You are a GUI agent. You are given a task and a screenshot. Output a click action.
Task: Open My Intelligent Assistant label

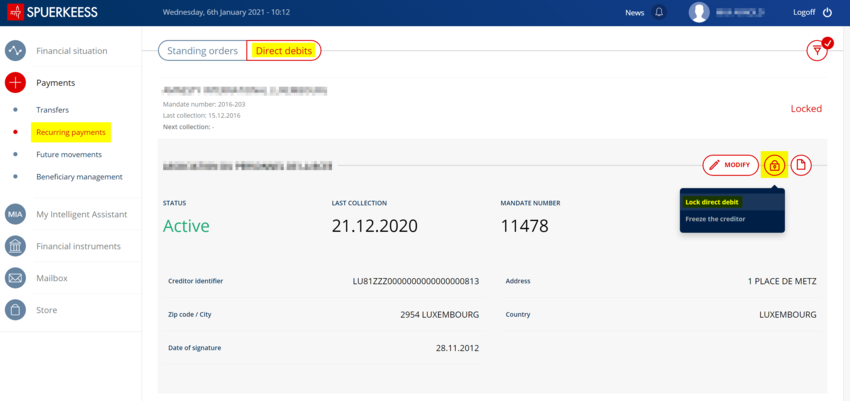[x=82, y=214]
